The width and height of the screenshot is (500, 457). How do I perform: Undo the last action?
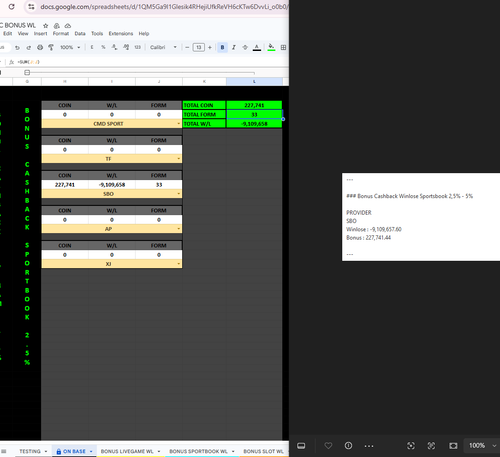click(x=17, y=48)
